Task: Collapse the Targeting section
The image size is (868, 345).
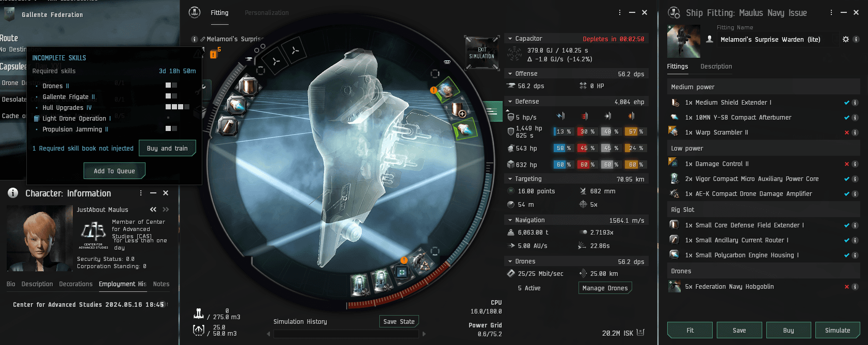Action: click(510, 179)
